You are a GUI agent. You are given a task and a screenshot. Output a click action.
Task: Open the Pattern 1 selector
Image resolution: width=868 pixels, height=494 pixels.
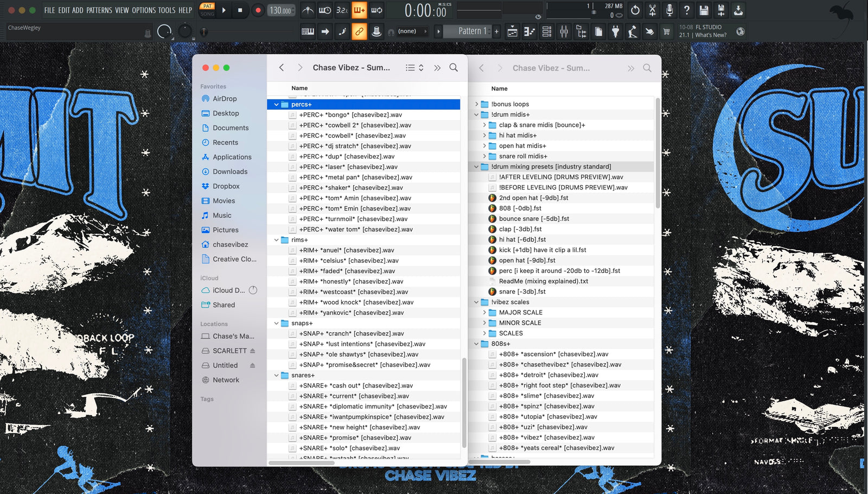[x=468, y=31]
